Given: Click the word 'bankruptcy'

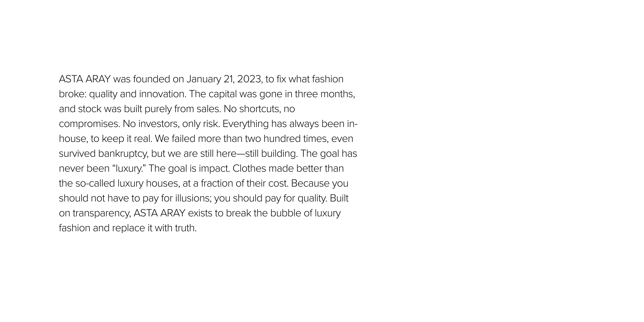Looking at the screenshot, I should [123, 154].
